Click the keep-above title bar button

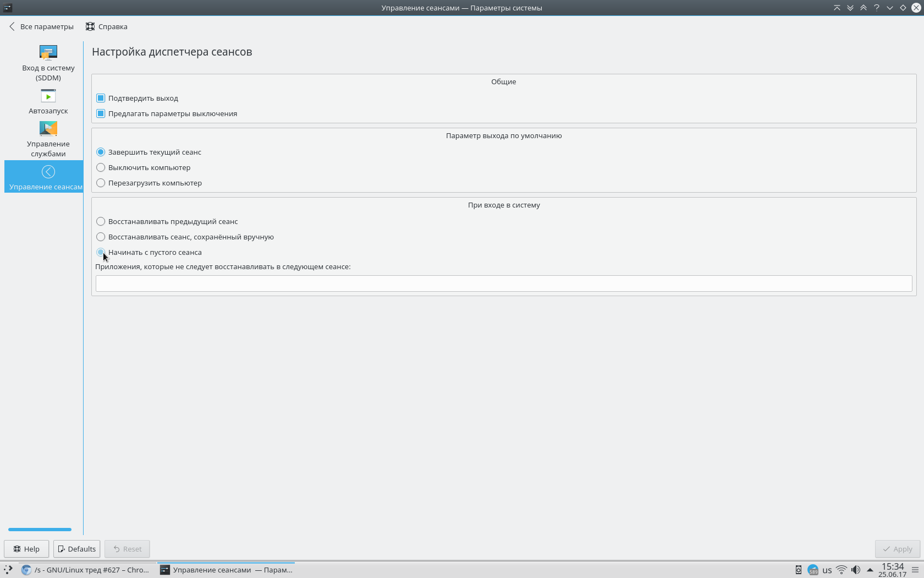pos(864,8)
